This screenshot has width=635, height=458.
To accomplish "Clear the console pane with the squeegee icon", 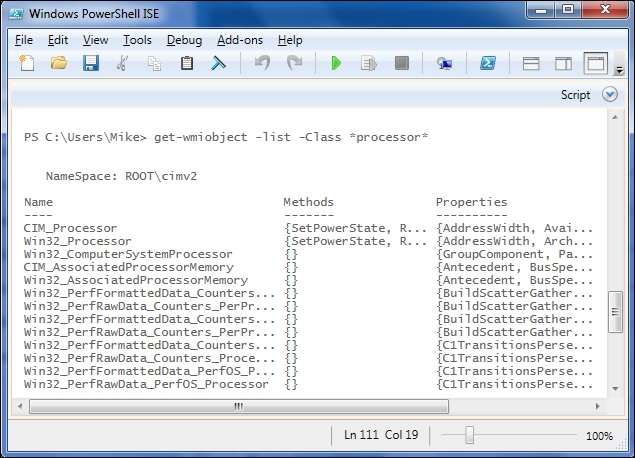I will pos(219,64).
